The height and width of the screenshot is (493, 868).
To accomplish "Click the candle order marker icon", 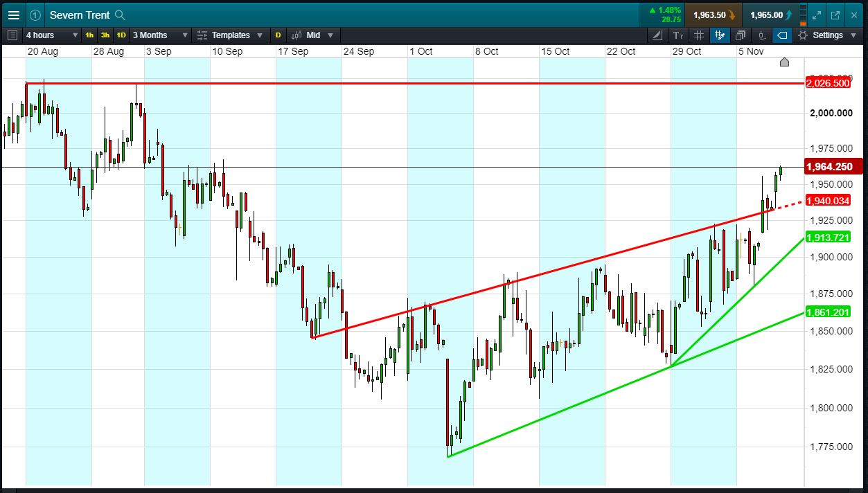I will pyautogui.click(x=761, y=35).
